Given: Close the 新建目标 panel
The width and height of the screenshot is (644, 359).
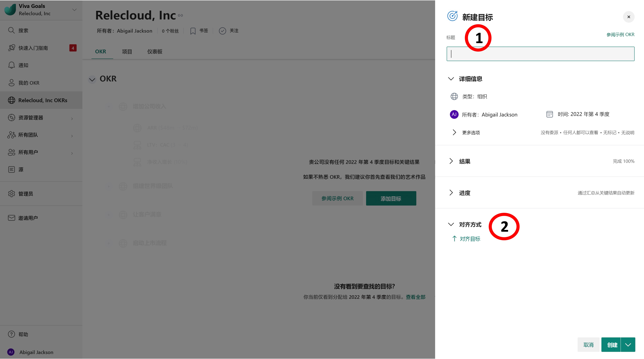Looking at the screenshot, I should 628,17.
